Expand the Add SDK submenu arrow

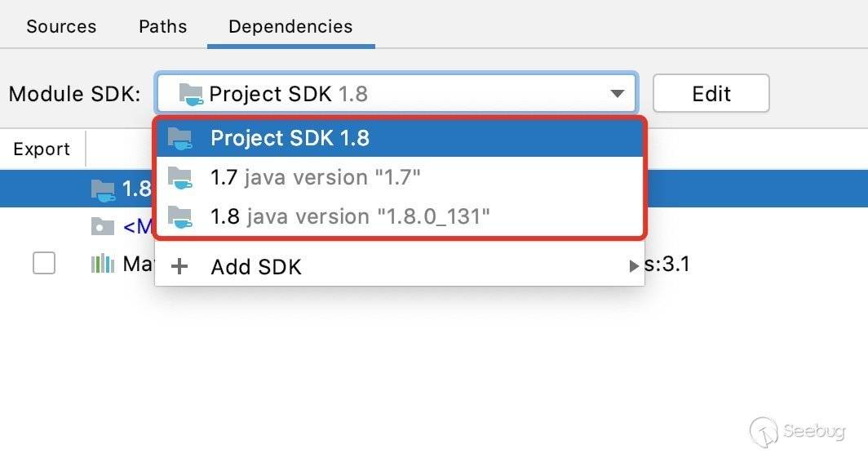[x=634, y=266]
